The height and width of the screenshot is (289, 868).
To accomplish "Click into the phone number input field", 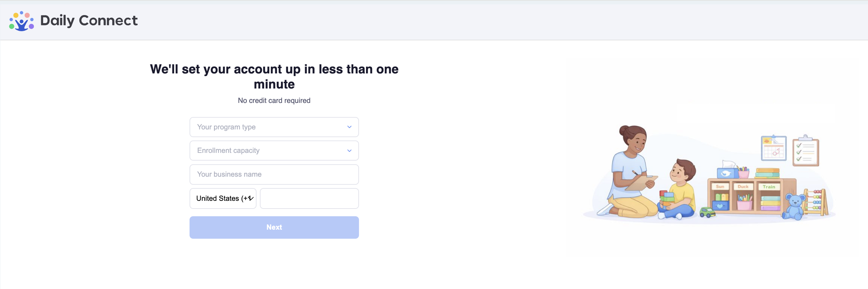I will pyautogui.click(x=309, y=198).
